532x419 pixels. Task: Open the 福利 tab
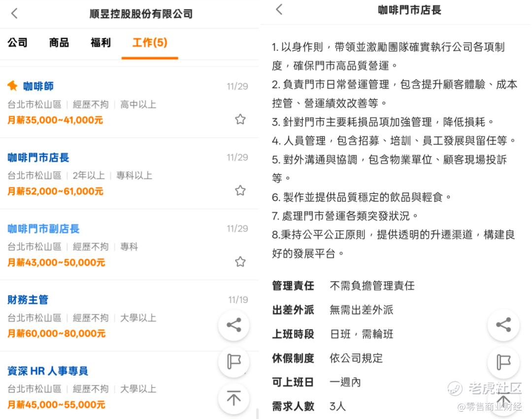click(100, 43)
